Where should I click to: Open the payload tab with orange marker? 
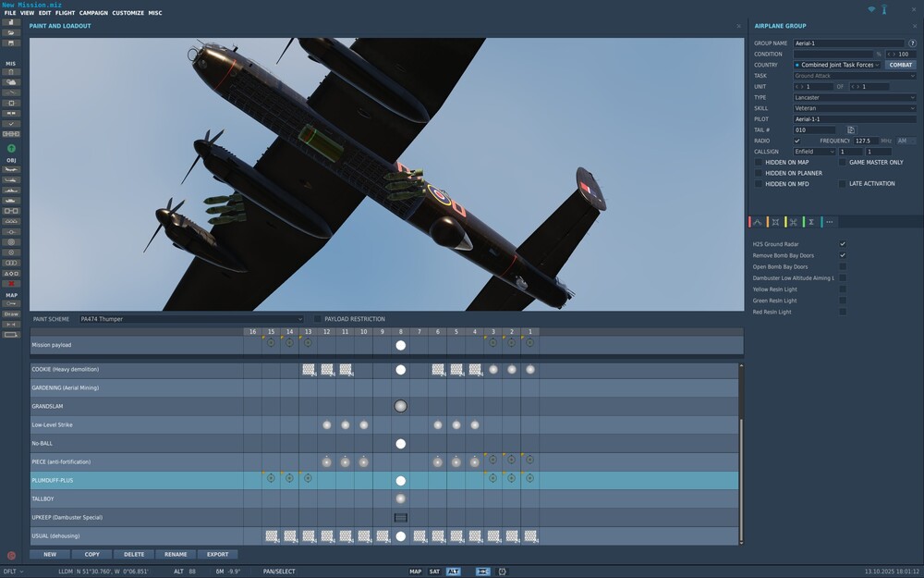point(775,222)
